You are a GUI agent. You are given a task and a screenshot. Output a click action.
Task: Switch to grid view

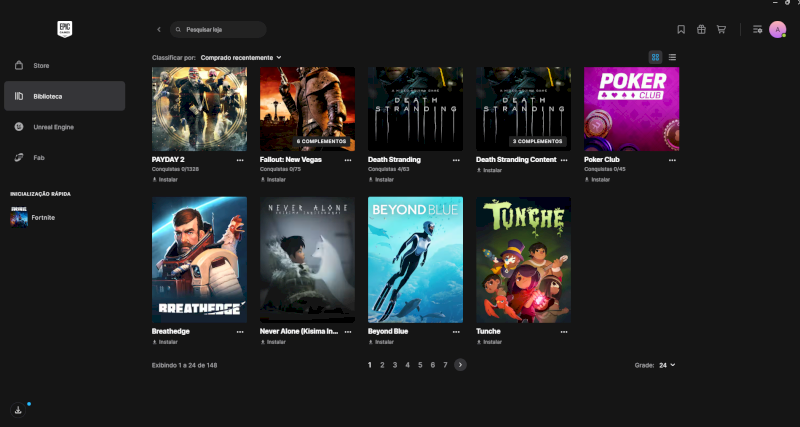[656, 57]
